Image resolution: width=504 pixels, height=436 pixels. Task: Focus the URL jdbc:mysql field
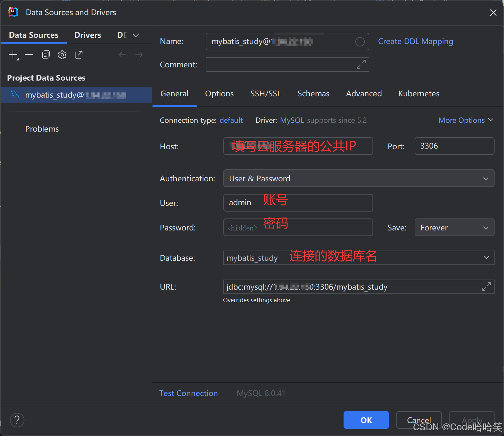(359, 286)
